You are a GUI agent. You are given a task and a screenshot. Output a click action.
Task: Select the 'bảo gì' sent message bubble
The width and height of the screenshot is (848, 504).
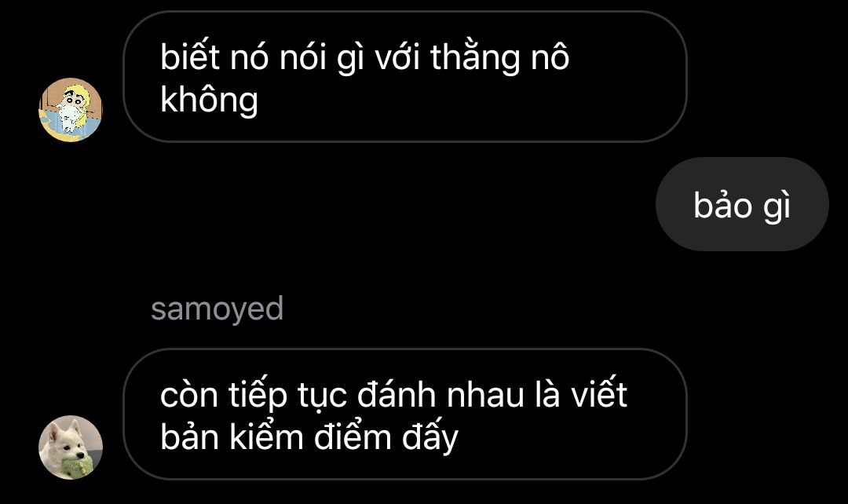click(x=742, y=204)
